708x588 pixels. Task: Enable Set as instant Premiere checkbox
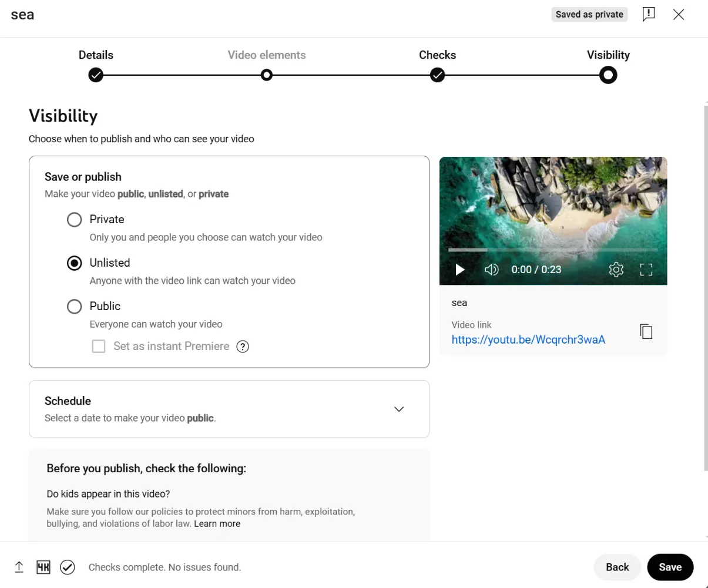(x=99, y=347)
